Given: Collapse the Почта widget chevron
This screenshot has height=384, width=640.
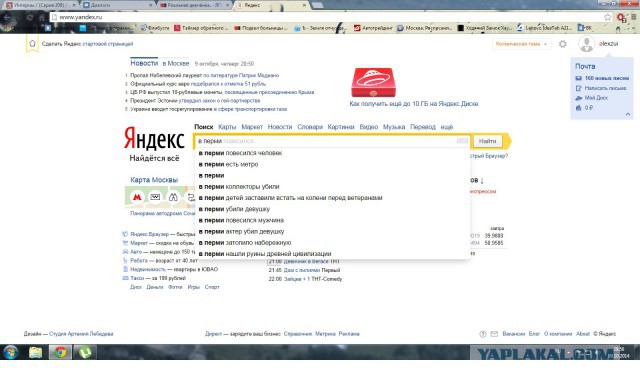Looking at the screenshot, I should 628,115.
